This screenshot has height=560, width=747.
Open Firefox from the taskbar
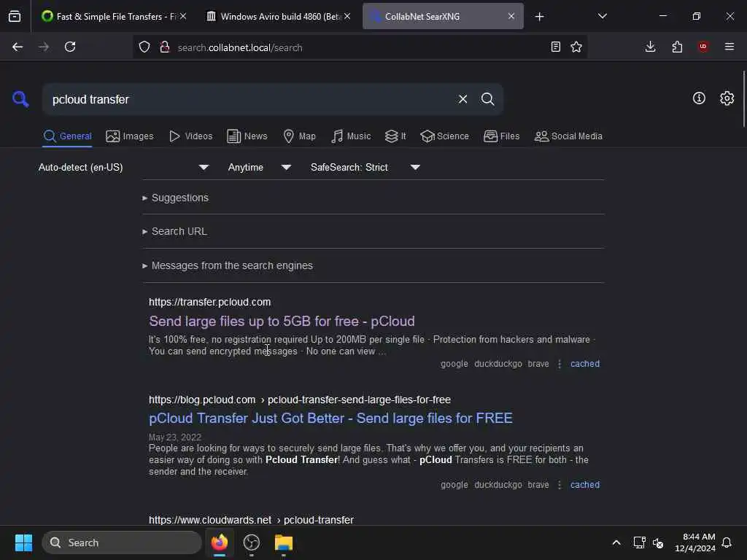click(x=219, y=542)
